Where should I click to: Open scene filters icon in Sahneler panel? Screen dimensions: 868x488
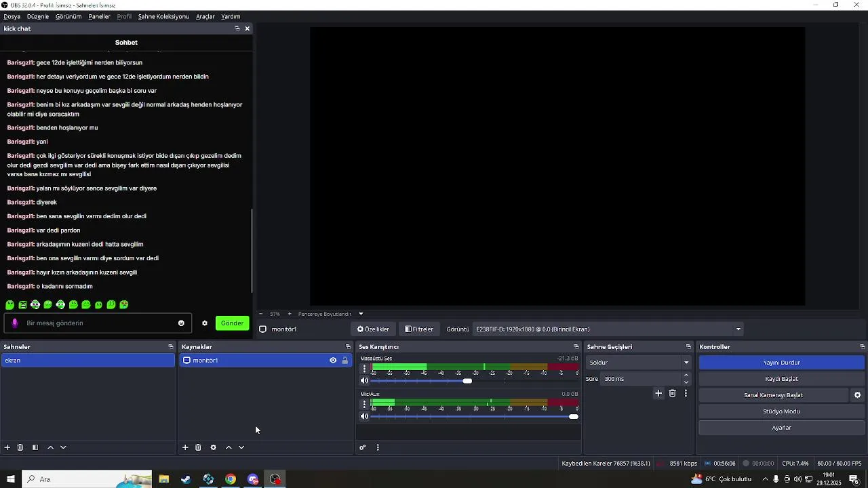coord(35,447)
